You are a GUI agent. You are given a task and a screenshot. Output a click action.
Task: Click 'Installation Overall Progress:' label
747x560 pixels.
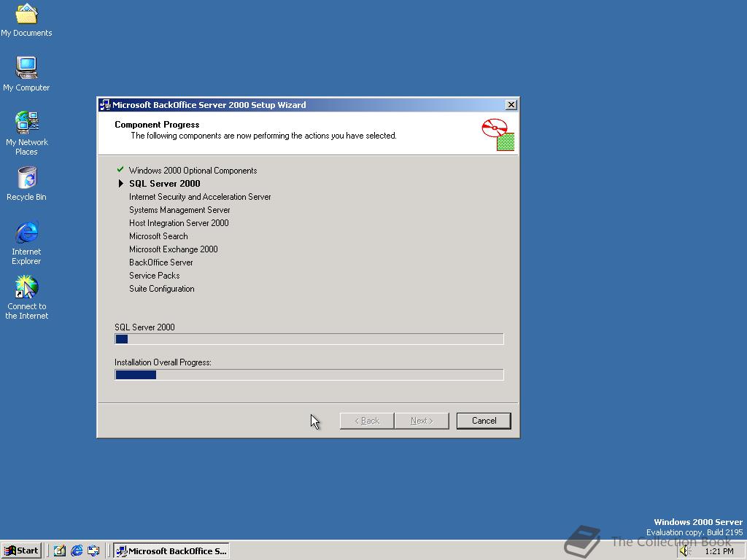tap(163, 362)
